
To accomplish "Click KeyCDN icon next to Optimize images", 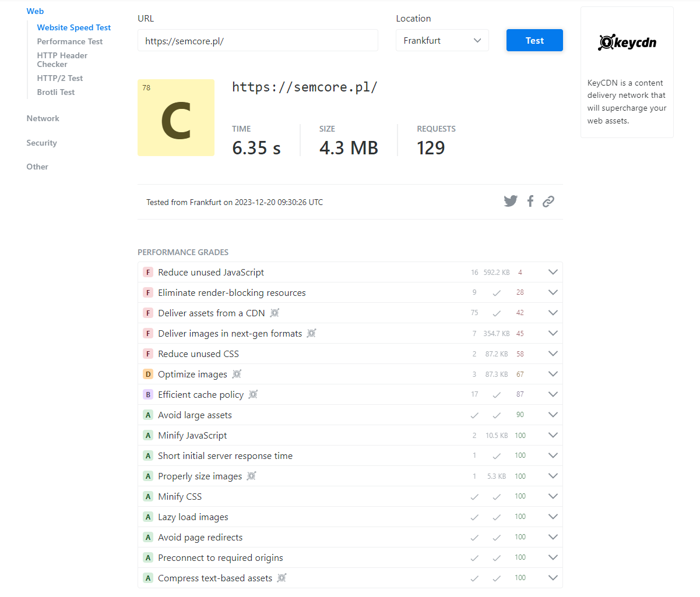I will pos(237,374).
